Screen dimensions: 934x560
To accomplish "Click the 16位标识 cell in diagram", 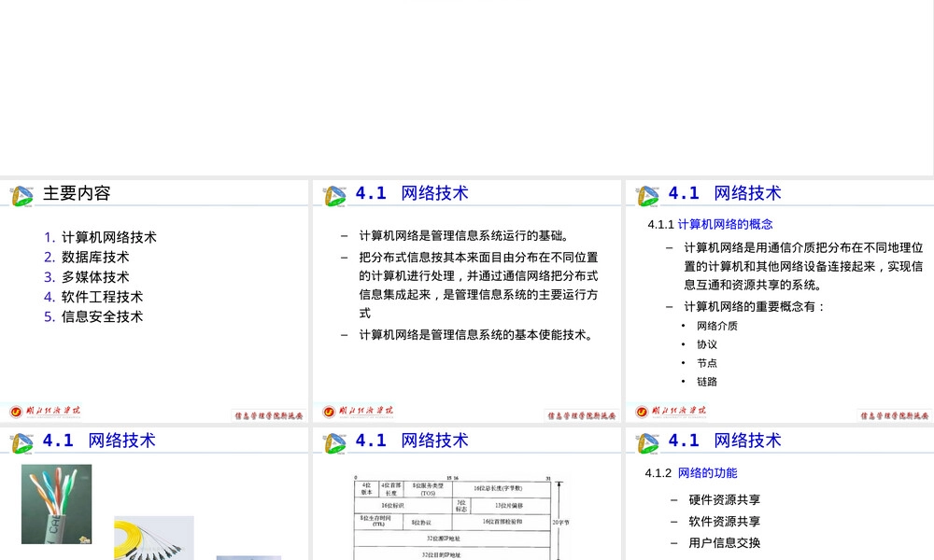I will pyautogui.click(x=403, y=505).
